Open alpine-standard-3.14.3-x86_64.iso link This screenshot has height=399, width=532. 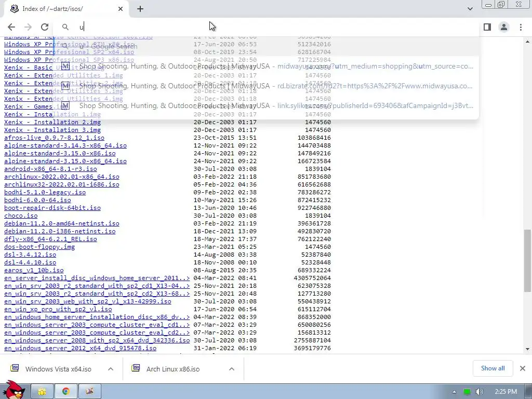(x=65, y=145)
